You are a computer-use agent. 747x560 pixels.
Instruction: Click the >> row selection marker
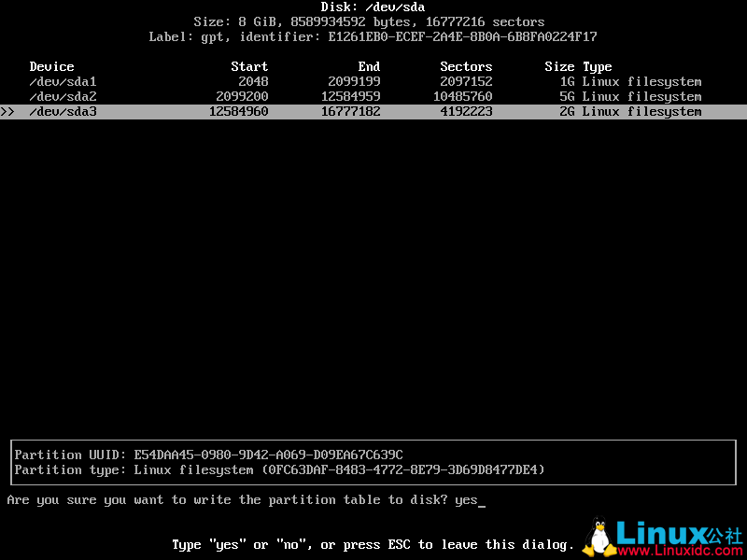point(7,111)
